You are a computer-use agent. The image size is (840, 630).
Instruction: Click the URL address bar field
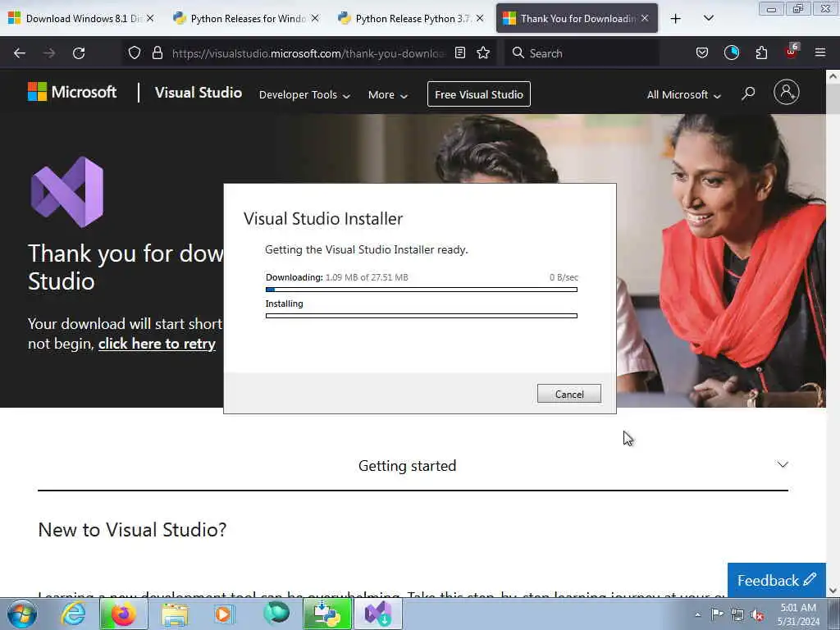[x=308, y=53]
